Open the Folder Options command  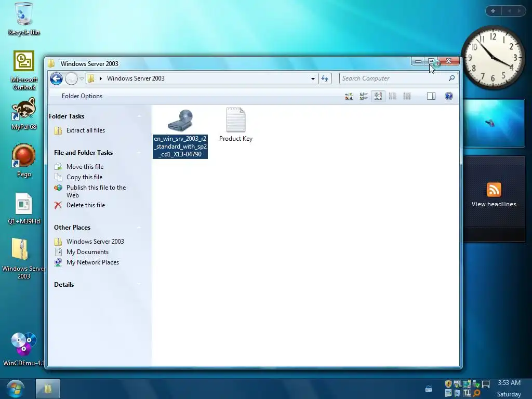[82, 96]
